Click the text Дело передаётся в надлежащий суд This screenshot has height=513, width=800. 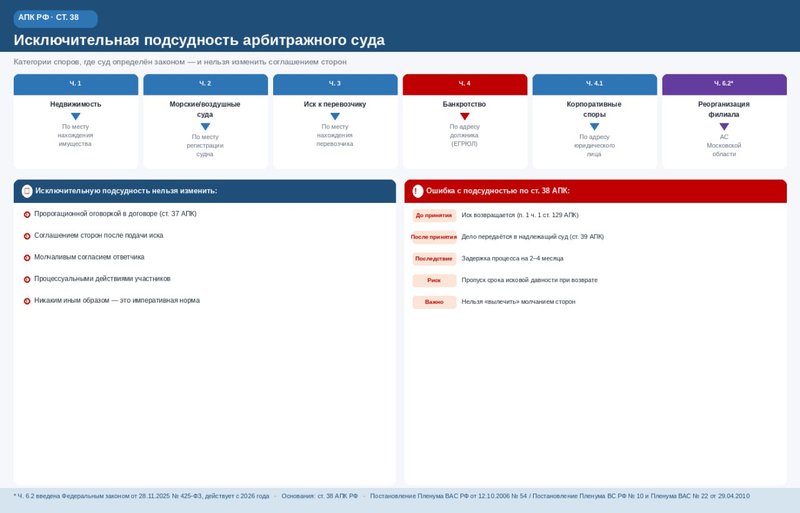(533, 237)
